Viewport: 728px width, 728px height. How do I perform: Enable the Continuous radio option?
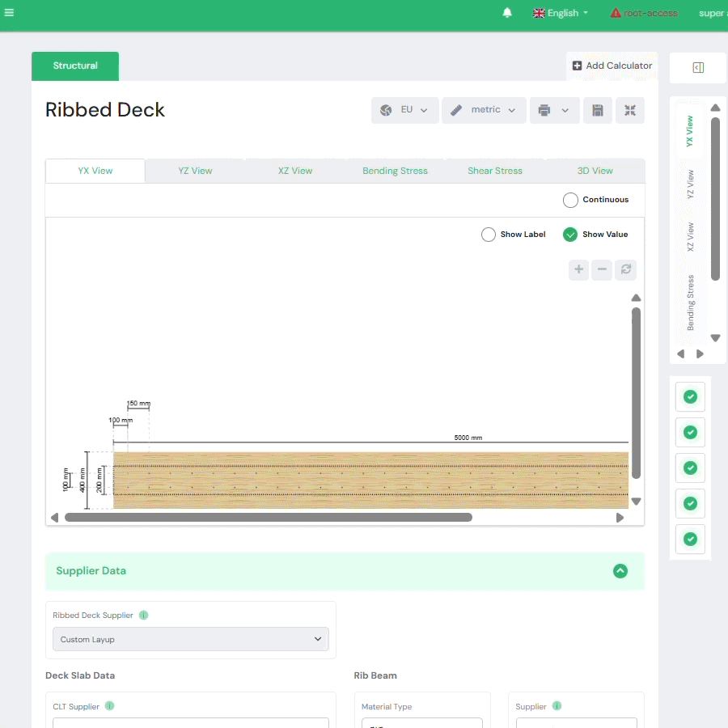point(570,200)
